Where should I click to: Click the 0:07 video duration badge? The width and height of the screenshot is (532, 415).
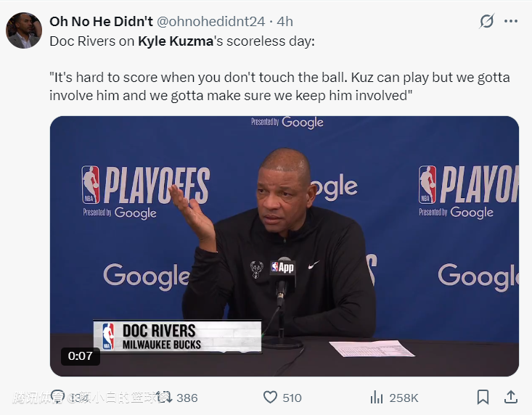[81, 356]
